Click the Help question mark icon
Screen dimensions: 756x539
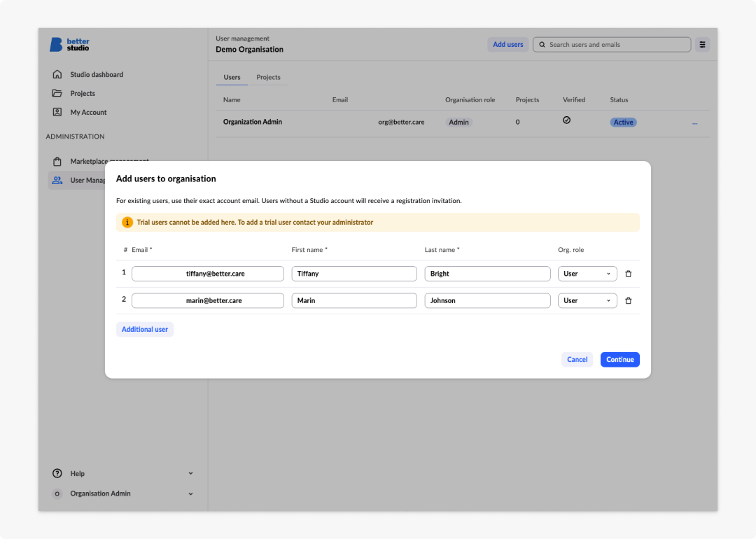tap(57, 473)
